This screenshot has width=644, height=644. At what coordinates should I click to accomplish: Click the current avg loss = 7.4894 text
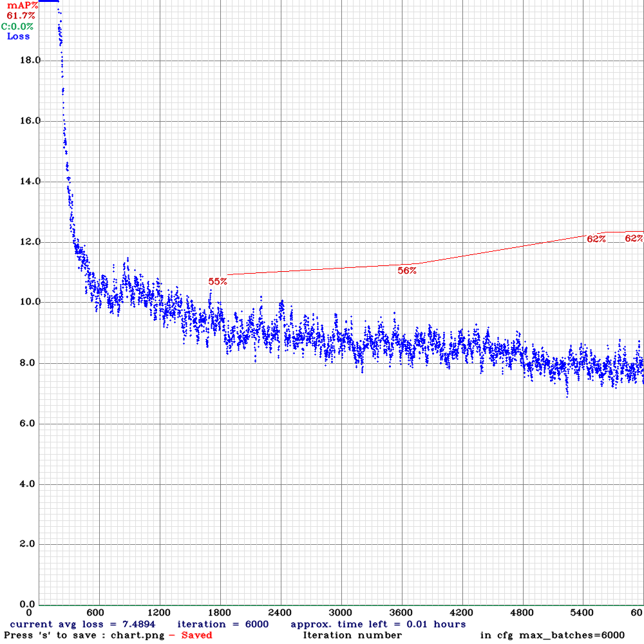tap(82, 624)
